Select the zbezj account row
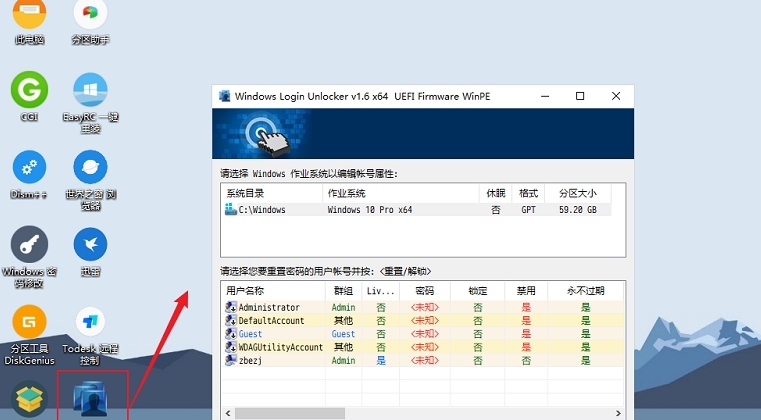 (423, 360)
